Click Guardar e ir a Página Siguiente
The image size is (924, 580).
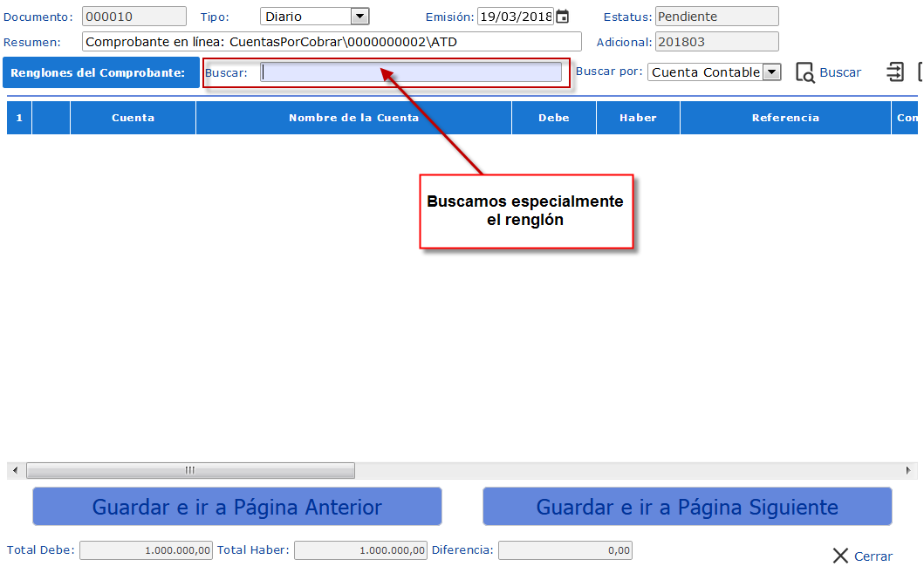[x=687, y=507]
